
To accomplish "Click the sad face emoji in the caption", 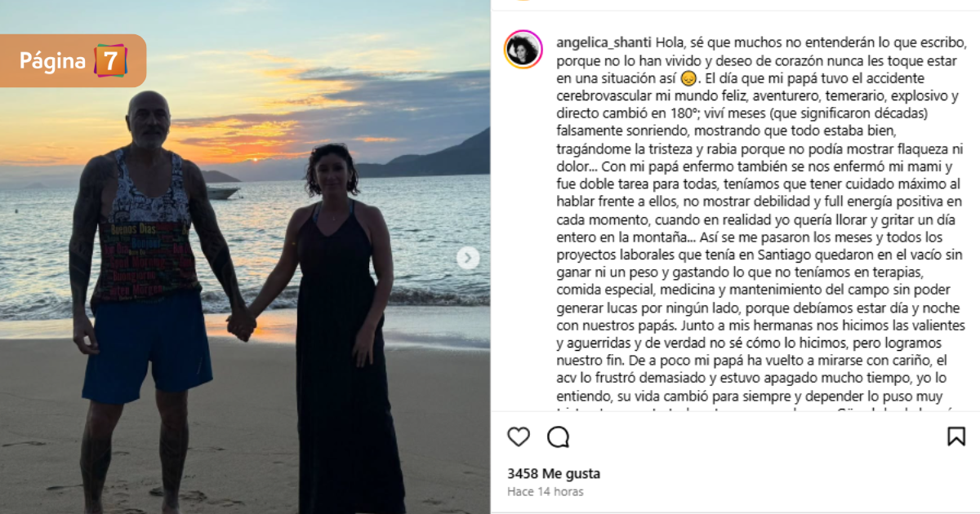I will point(688,79).
